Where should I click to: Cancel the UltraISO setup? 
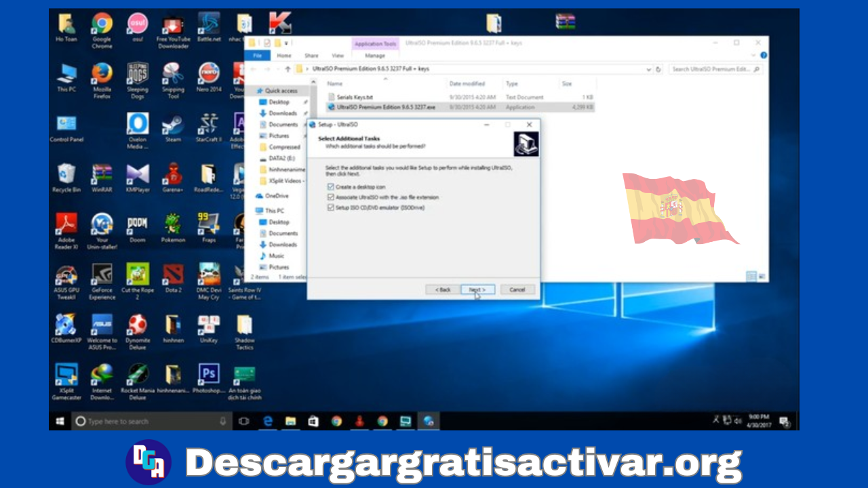coord(517,289)
